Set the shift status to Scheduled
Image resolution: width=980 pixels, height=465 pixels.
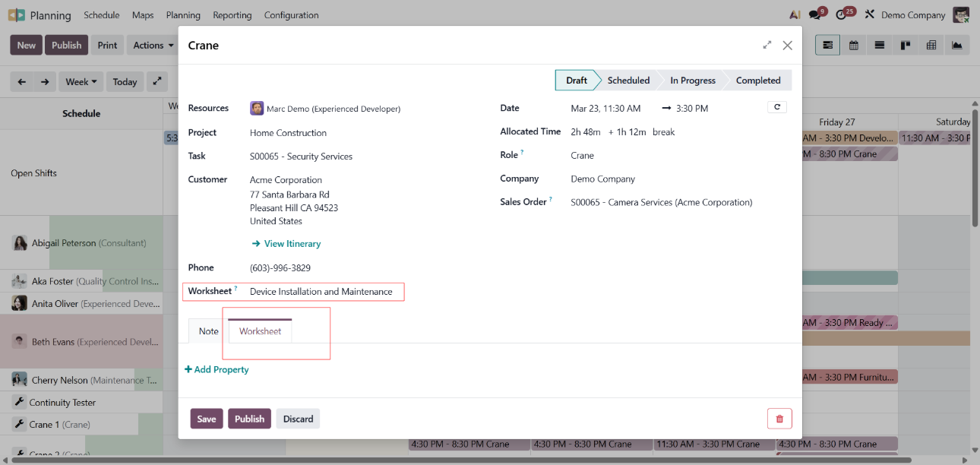coord(628,81)
